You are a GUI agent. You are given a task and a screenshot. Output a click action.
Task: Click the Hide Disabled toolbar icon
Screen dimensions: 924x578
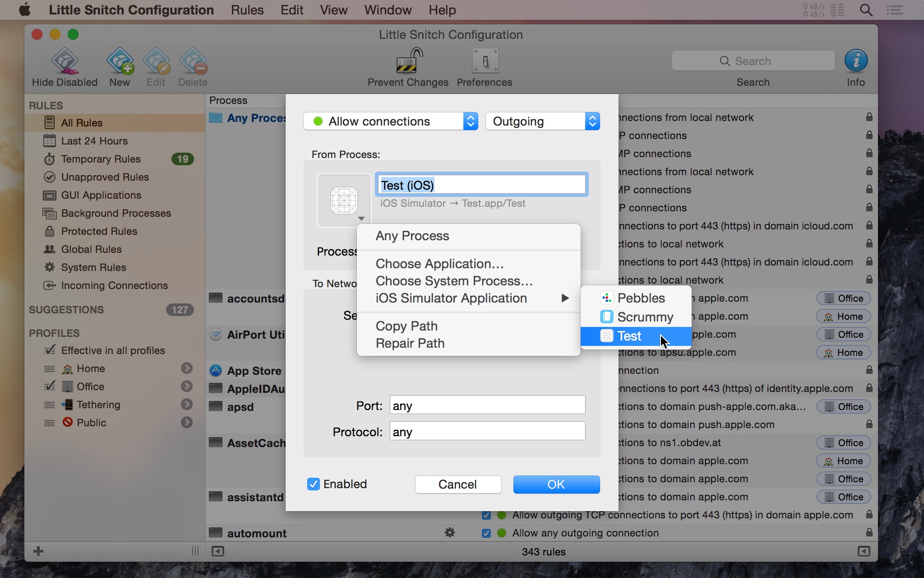click(x=65, y=61)
